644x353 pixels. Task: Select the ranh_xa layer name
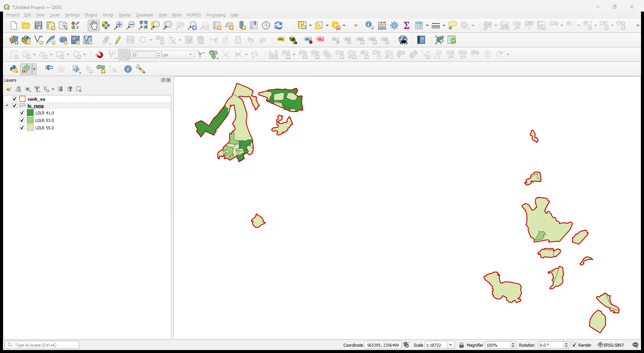tap(36, 99)
